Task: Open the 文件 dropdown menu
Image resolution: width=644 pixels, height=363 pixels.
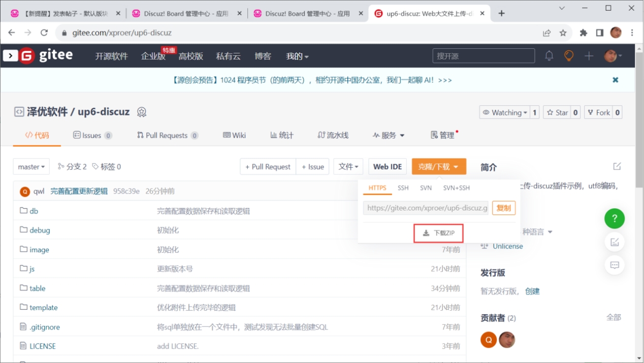Action: pos(348,167)
